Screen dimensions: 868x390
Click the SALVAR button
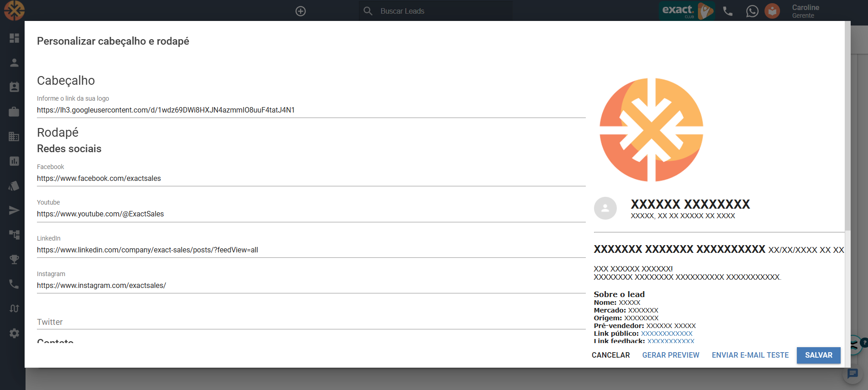pos(819,355)
